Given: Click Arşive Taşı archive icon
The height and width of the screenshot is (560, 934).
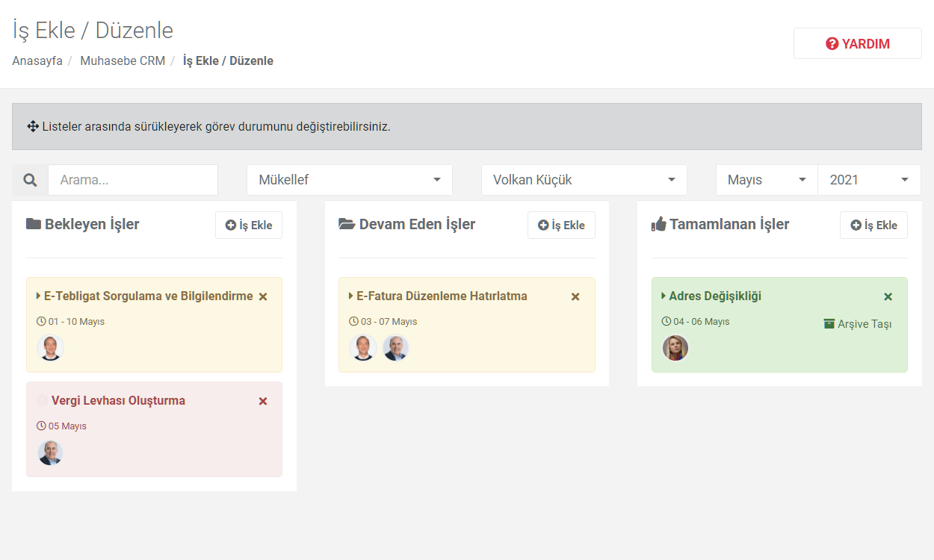Looking at the screenshot, I should tap(829, 323).
